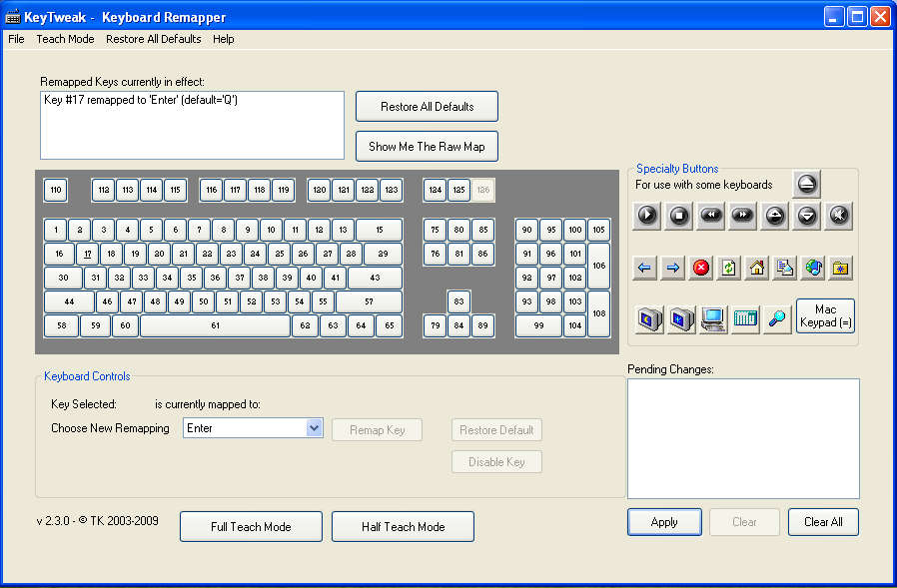
Task: Select the browser Back arrow button
Action: 645,268
